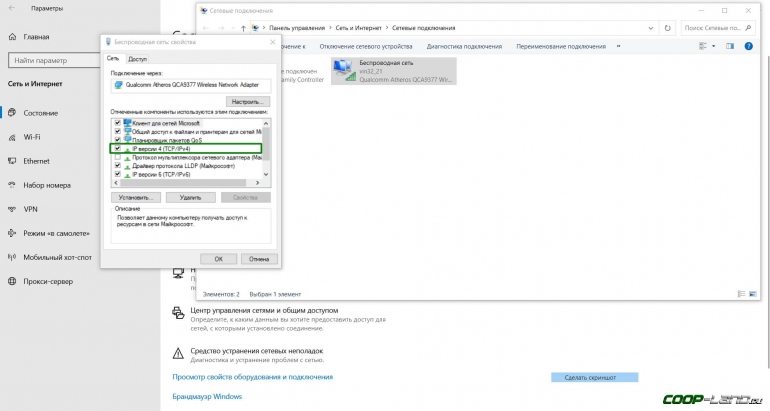Viewport: 770px width, 411px height.
Task: Open the Брандмауэр Windows link
Action: [x=207, y=396]
